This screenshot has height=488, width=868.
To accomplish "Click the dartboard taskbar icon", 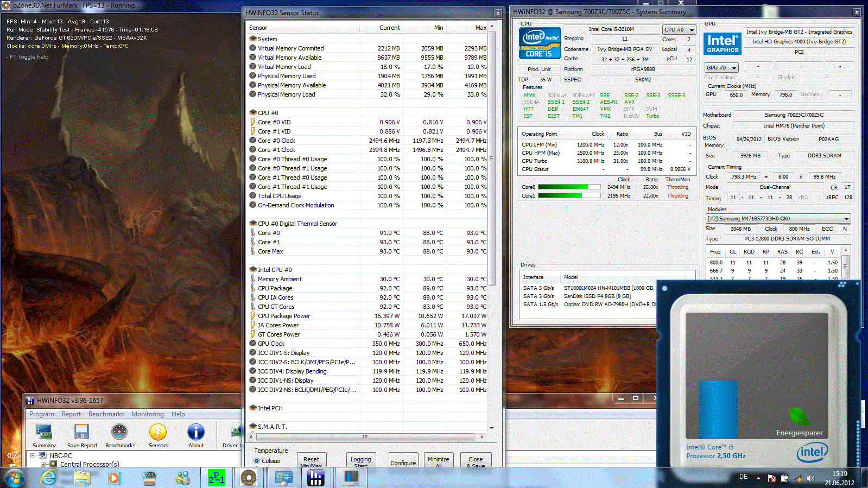I will pyautogui.click(x=149, y=478).
